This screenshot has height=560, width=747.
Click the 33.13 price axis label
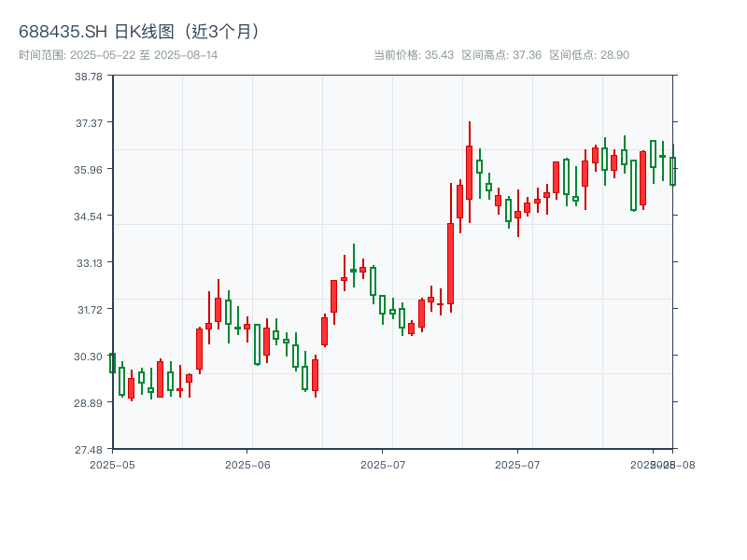click(89, 263)
